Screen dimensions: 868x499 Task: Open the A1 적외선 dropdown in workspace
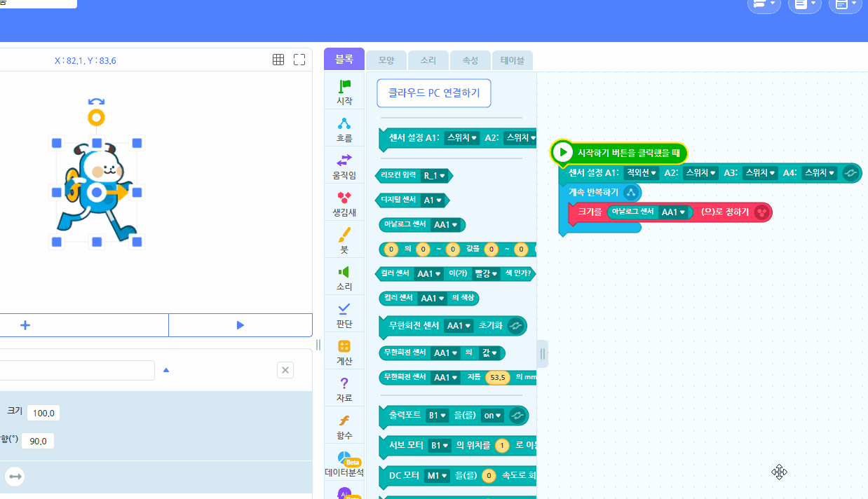642,172
